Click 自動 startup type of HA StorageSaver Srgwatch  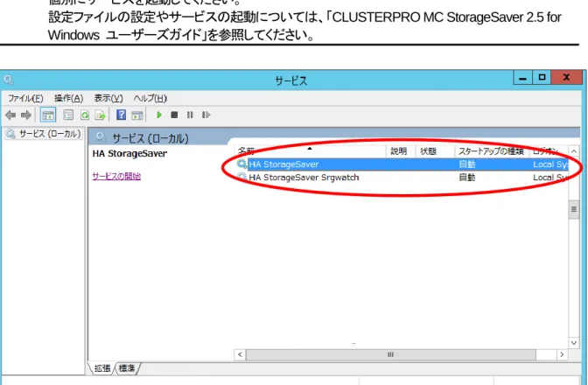pyautogui.click(x=467, y=178)
